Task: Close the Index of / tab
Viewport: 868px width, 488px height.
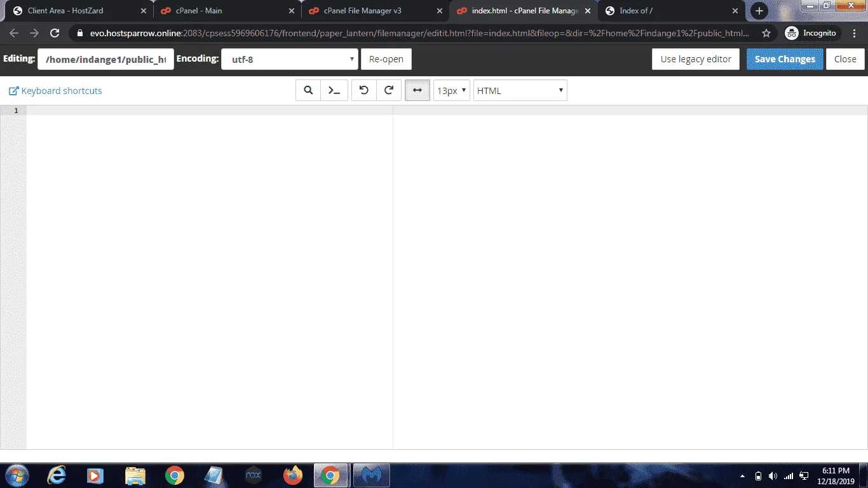Action: 735,11
